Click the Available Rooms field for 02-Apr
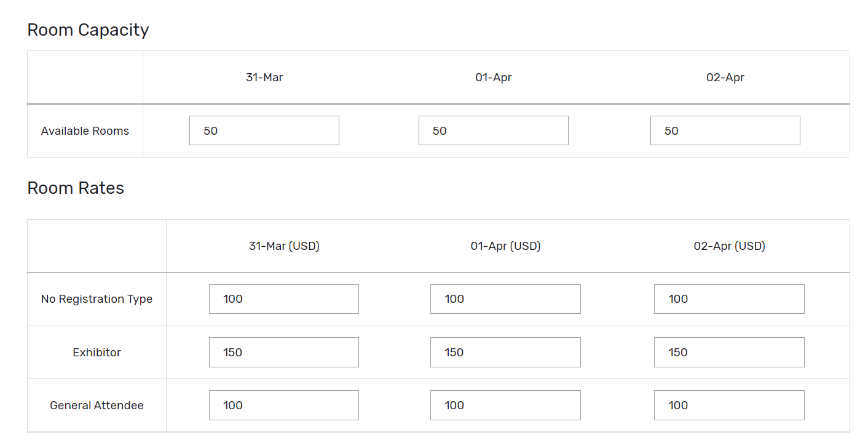This screenshot has width=868, height=448. pyautogui.click(x=725, y=130)
